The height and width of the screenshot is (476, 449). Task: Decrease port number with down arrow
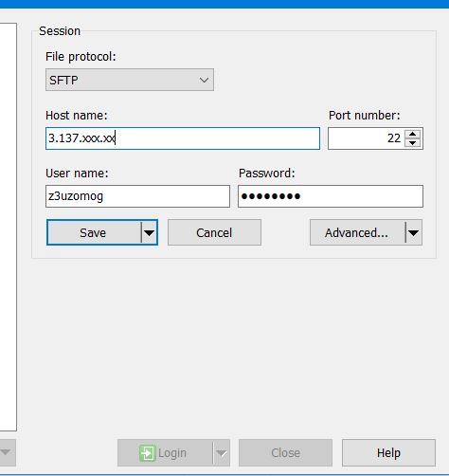[x=412, y=142]
